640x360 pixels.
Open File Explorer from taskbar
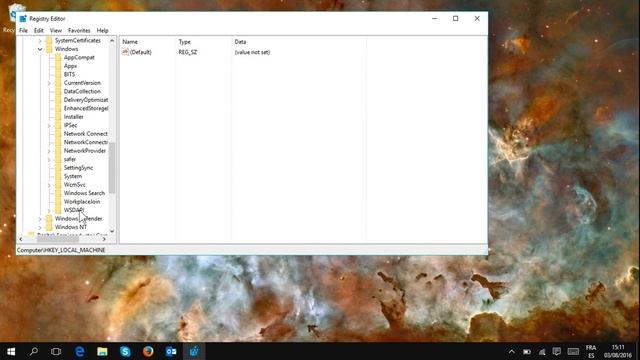(x=102, y=351)
